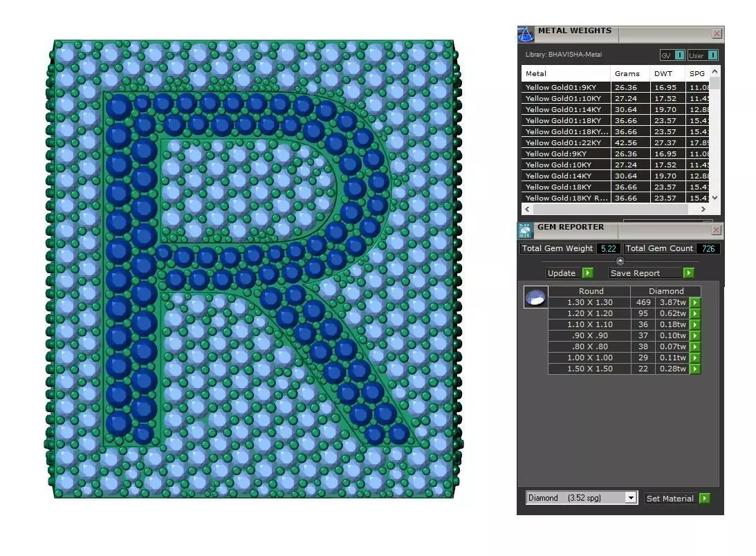Click the SPG column header
Image resolution: width=756 pixels, height=556 pixels.
click(697, 73)
